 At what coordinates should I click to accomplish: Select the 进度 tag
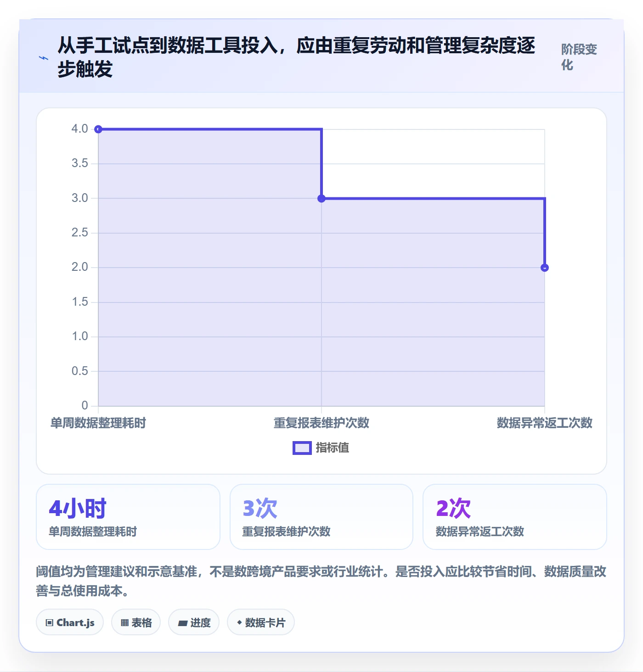coord(194,622)
